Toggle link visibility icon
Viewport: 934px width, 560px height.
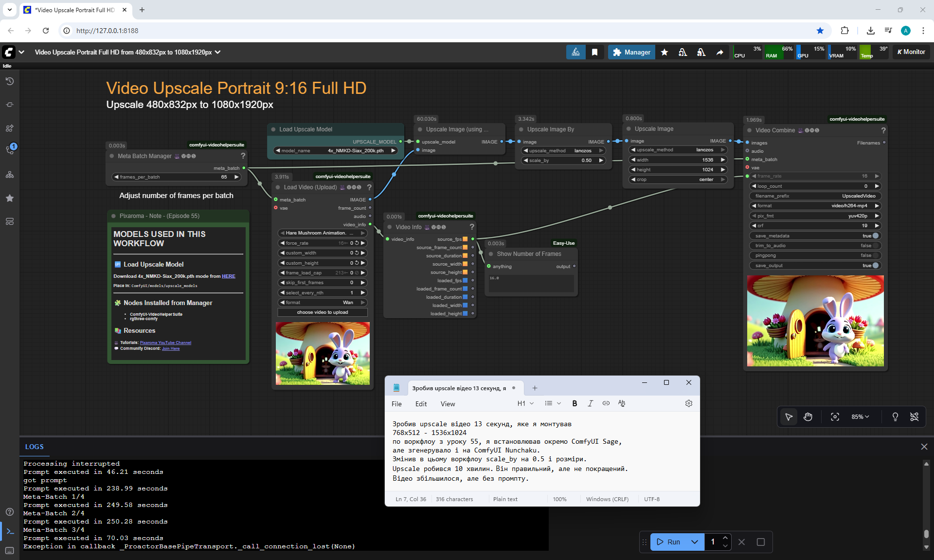914,417
